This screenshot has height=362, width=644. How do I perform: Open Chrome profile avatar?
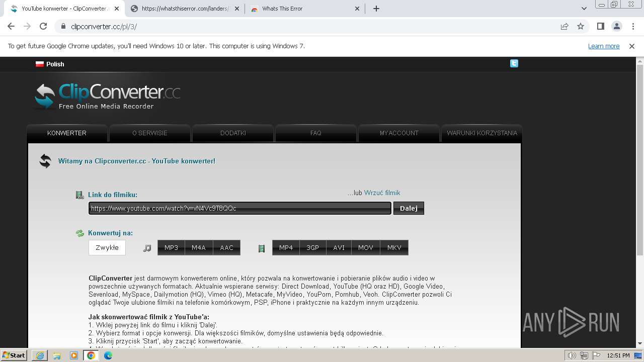coord(616,27)
